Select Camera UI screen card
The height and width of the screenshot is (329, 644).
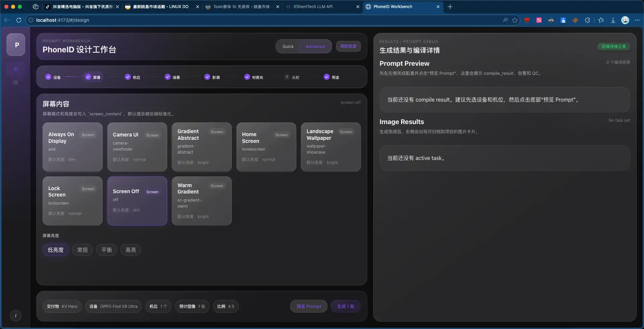[137, 147]
